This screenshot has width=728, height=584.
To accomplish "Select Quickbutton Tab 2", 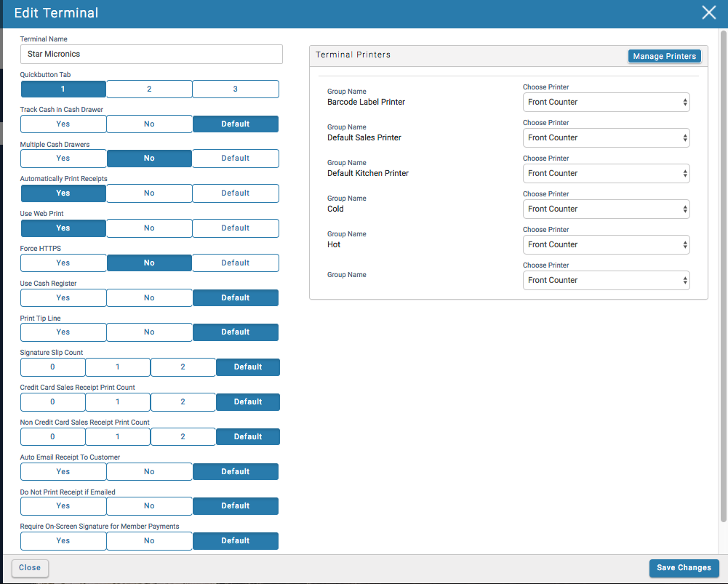I will click(x=149, y=89).
